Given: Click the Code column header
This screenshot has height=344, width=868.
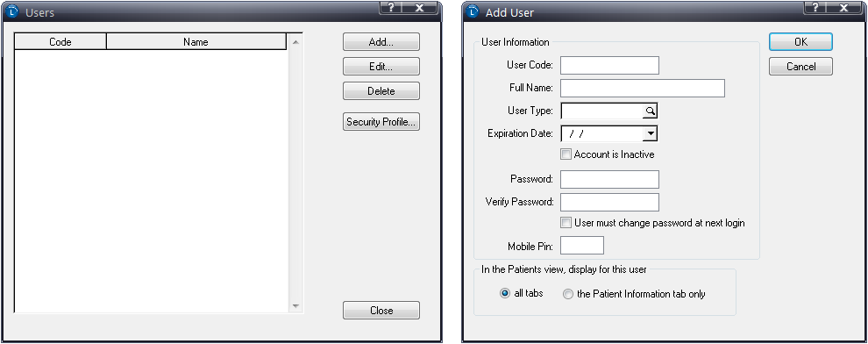Looking at the screenshot, I should (x=60, y=41).
